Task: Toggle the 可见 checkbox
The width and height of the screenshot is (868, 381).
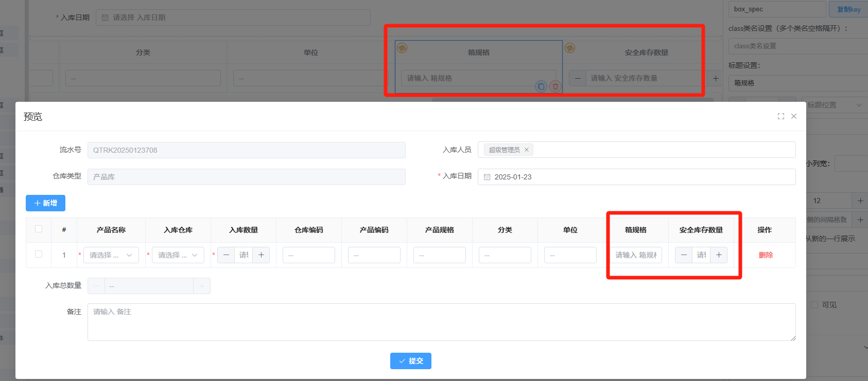Action: coord(814,305)
